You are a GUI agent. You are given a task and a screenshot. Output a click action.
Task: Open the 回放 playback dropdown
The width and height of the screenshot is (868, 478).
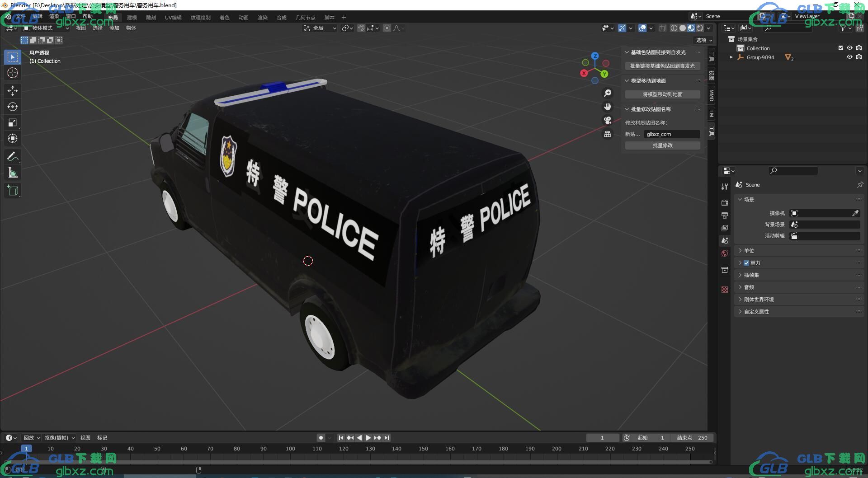32,437
